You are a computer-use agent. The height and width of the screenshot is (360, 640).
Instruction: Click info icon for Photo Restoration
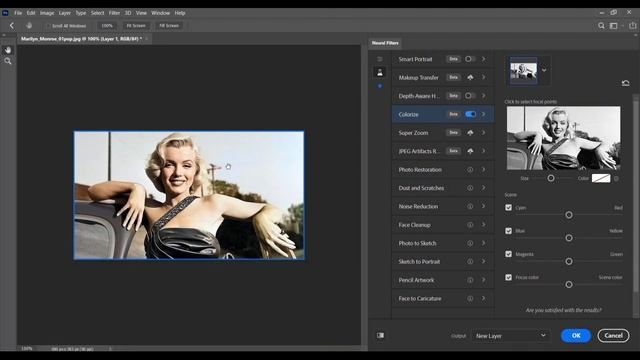tap(470, 169)
